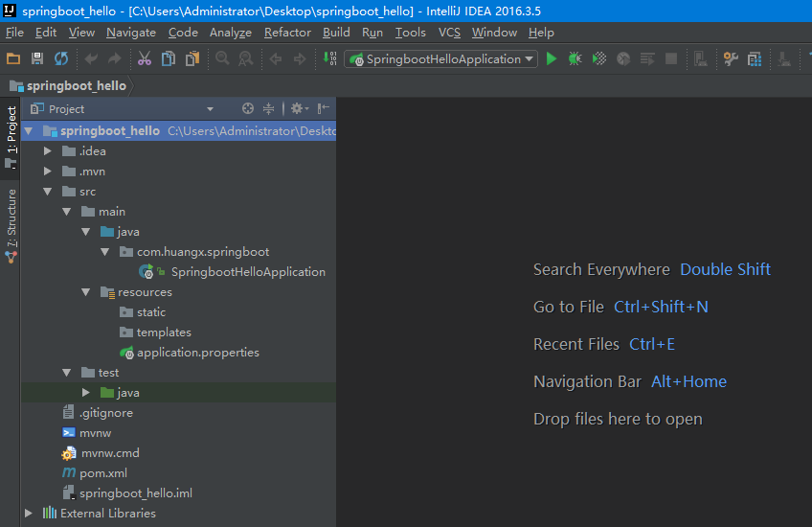Click the Copy icon in toolbar

[169, 58]
